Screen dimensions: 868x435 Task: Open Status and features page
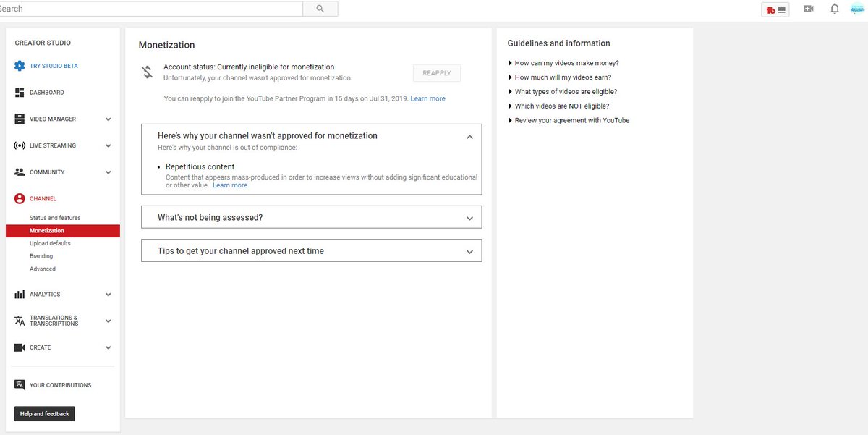[55, 218]
